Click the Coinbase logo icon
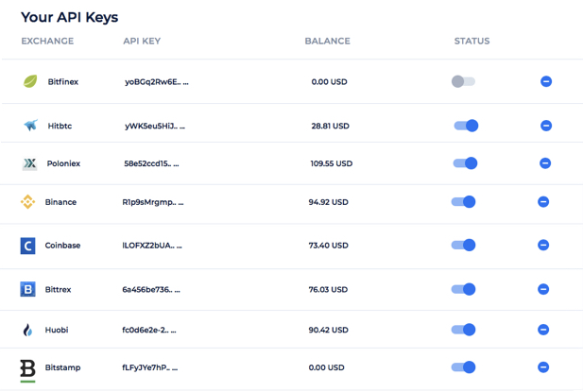The image size is (583, 392). pos(28,246)
